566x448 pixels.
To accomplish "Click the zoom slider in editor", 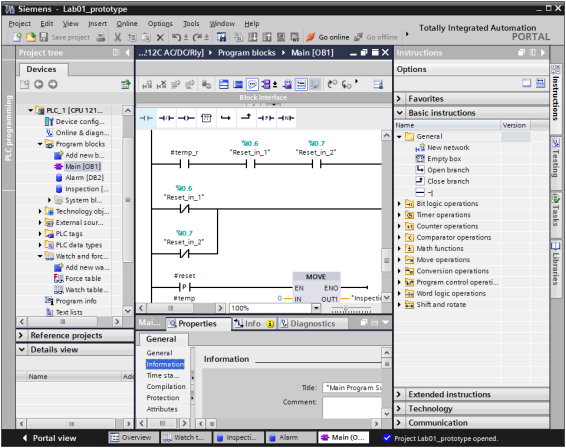I will (x=345, y=308).
